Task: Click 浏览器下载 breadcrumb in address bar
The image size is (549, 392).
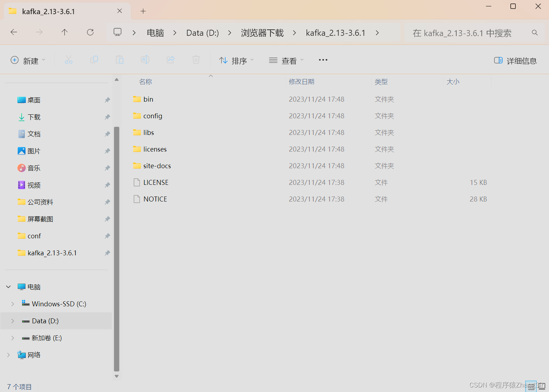Action: click(262, 33)
